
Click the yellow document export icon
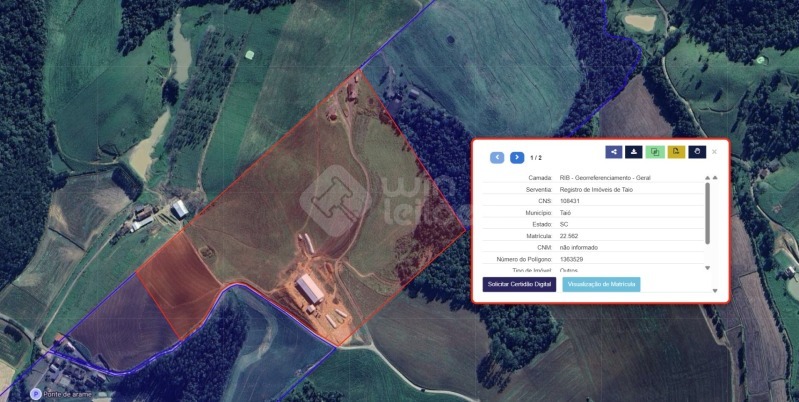click(x=676, y=152)
